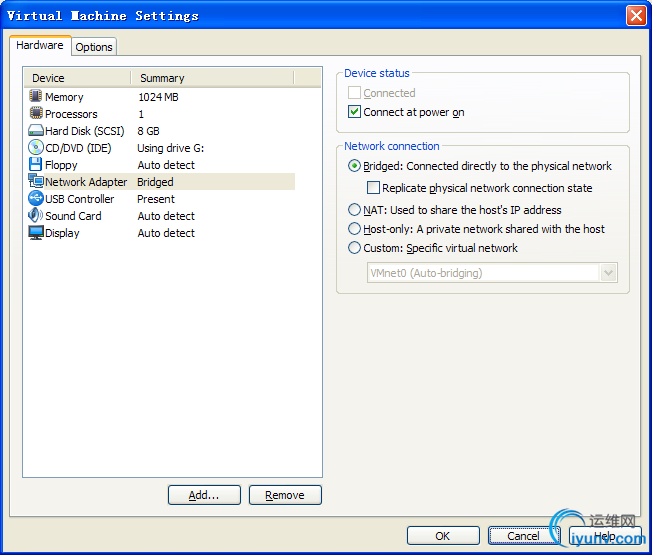Screen dimensions: 652x555
Task: Select the Display device entry
Action: [x=62, y=233]
